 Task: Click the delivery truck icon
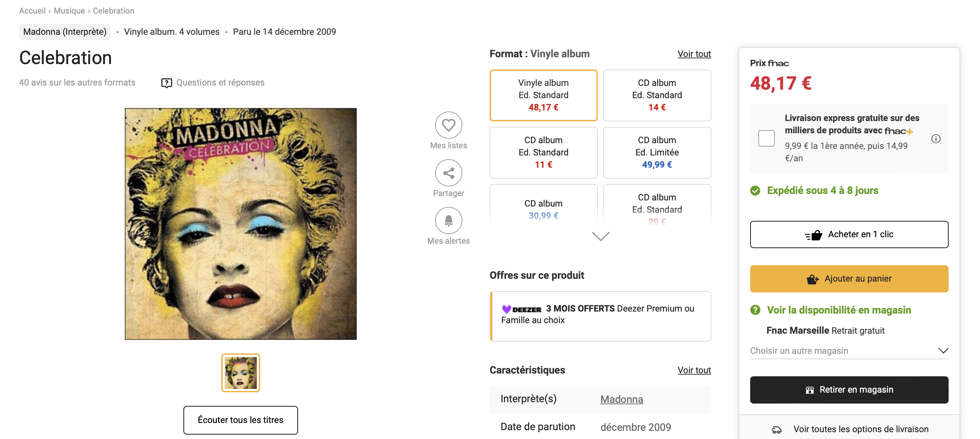[776, 429]
